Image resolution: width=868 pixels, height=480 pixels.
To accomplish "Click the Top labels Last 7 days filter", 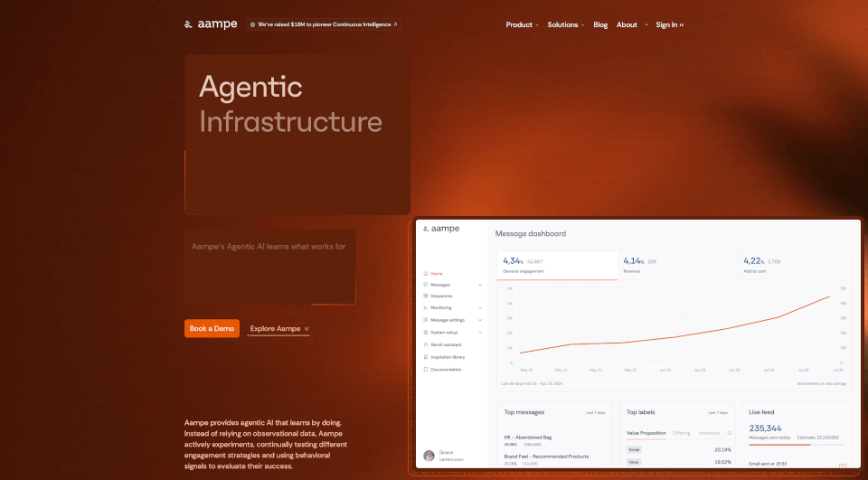I will 718,413.
